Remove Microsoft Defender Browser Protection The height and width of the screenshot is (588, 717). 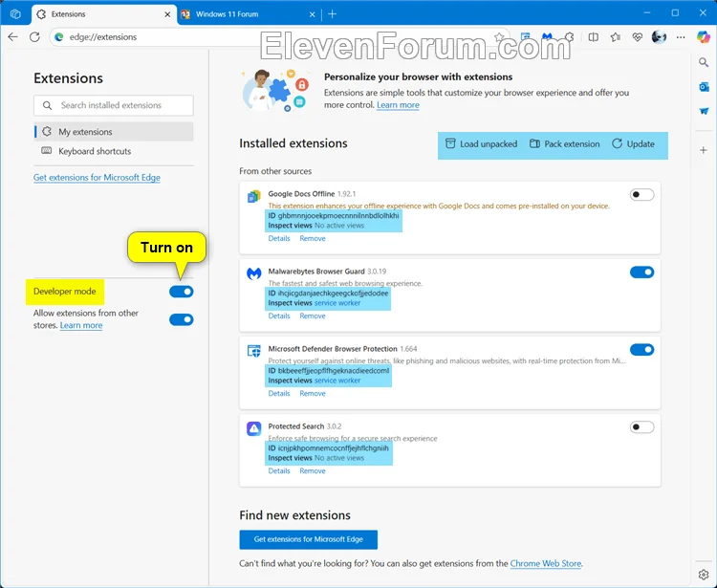click(x=313, y=393)
